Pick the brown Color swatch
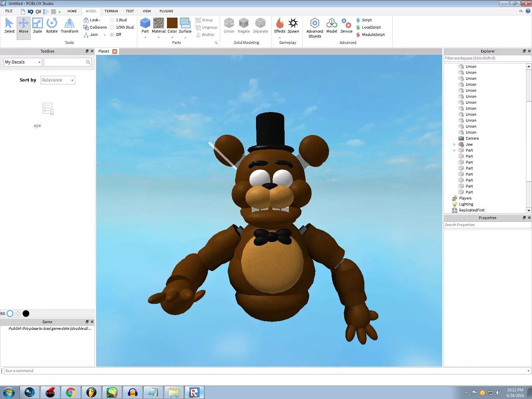Image resolution: width=532 pixels, height=399 pixels. 172,23
